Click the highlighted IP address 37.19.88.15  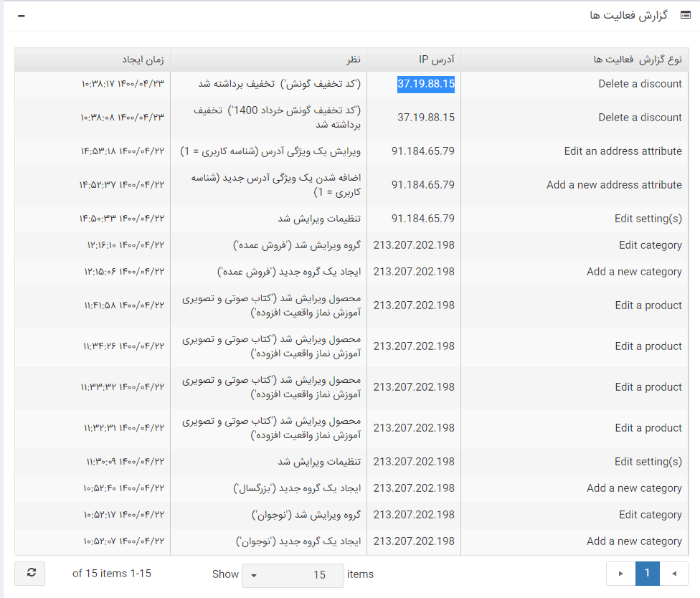point(426,84)
